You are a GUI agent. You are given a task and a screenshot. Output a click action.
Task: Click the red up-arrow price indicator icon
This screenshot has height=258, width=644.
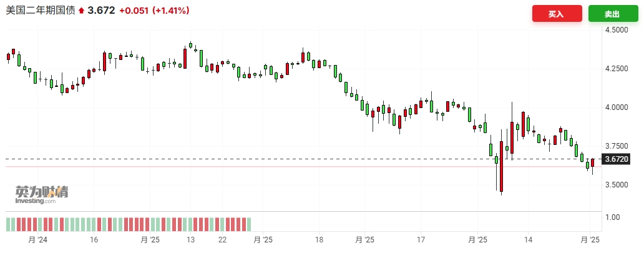coord(81,11)
